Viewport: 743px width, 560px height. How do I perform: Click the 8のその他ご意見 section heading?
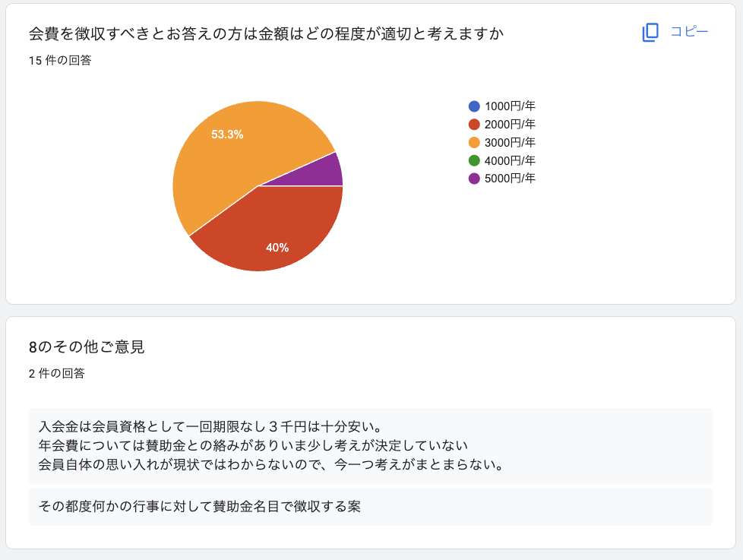pos(87,347)
